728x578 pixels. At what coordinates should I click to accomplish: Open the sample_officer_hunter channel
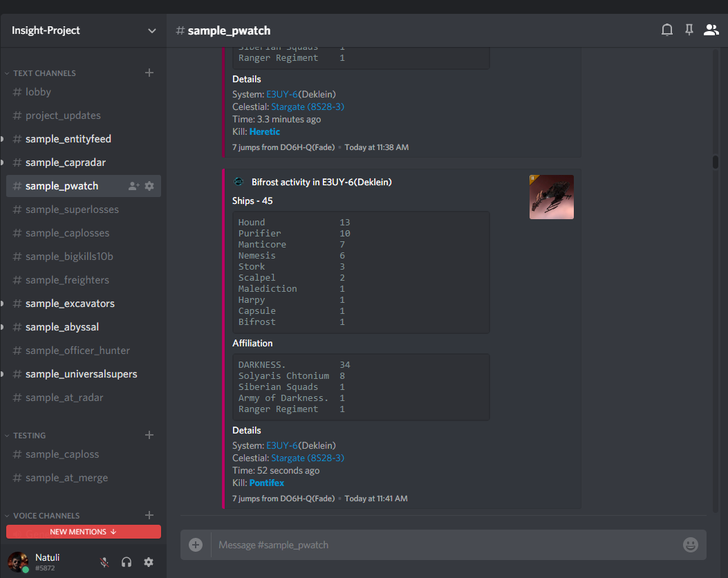click(84, 351)
